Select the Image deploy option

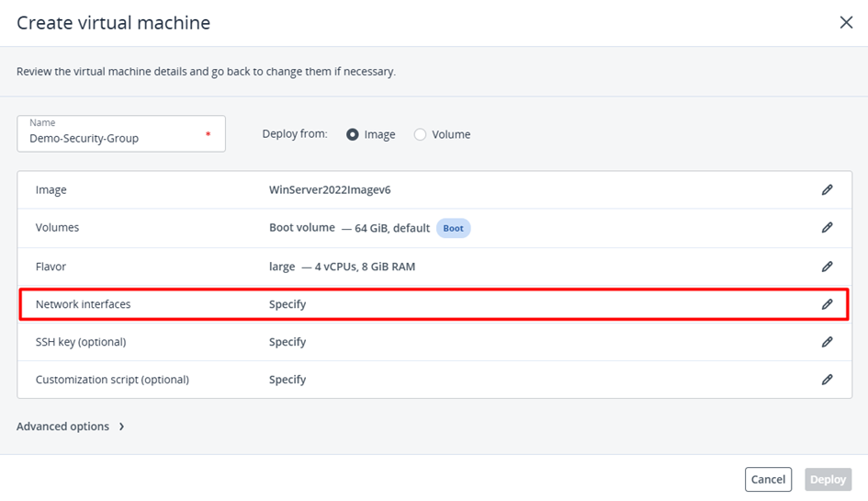point(353,134)
